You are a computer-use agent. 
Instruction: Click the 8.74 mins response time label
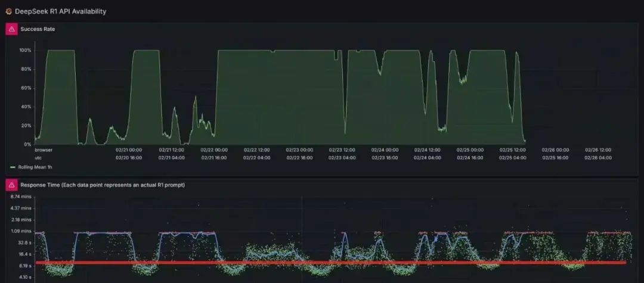(x=20, y=197)
